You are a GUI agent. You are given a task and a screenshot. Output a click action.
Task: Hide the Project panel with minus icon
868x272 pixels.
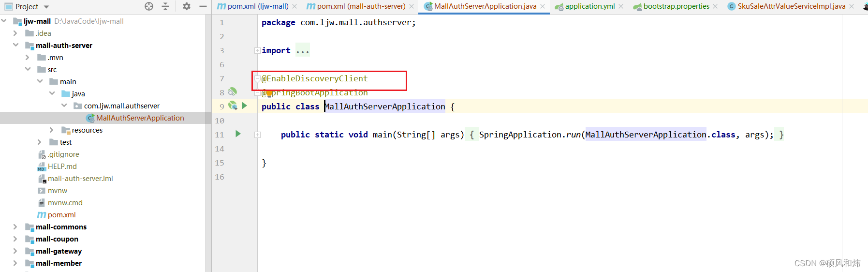[203, 6]
